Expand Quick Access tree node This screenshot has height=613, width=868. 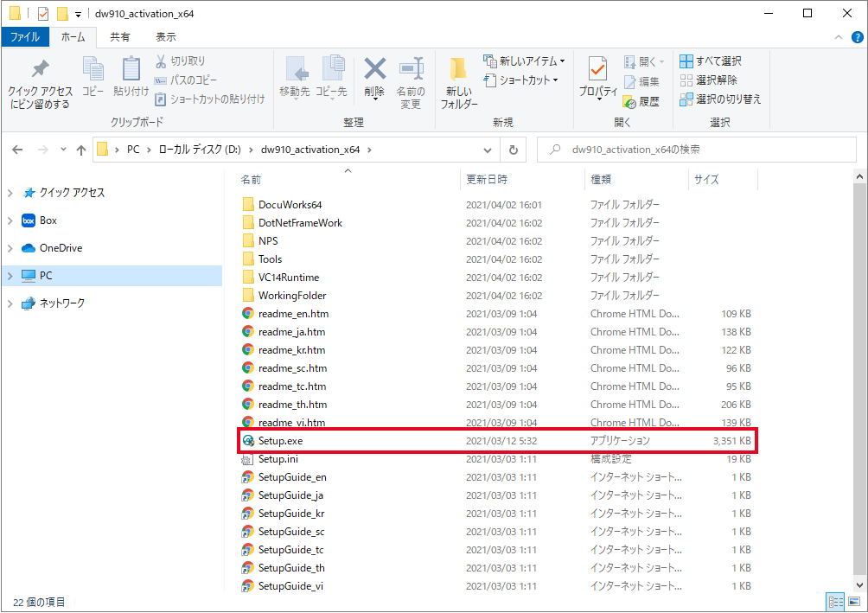coord(10,193)
